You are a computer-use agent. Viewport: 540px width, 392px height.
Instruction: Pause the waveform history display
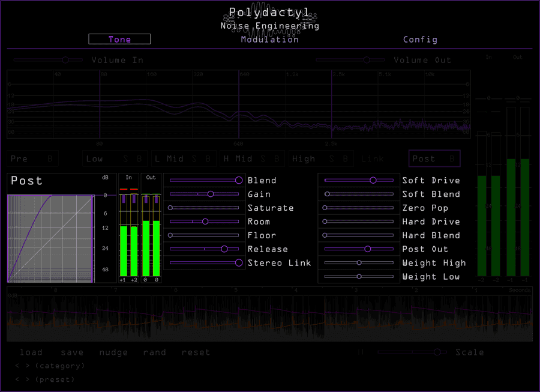(361, 352)
